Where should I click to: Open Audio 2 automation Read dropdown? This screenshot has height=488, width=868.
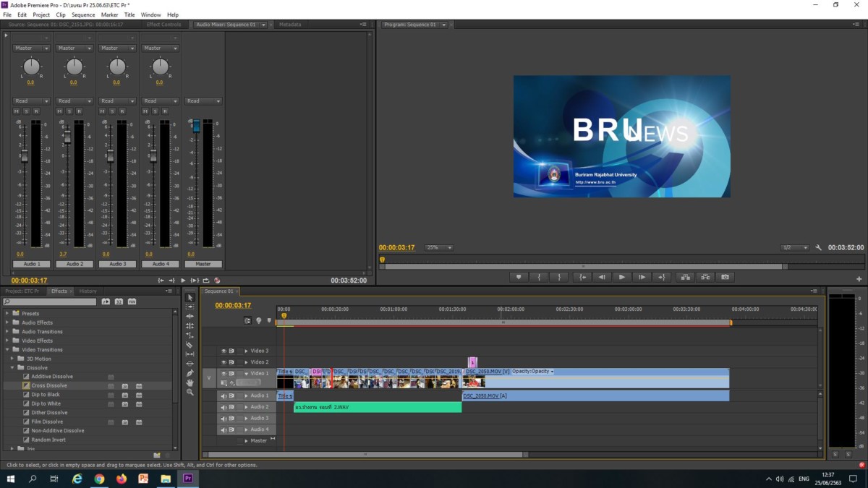point(75,101)
